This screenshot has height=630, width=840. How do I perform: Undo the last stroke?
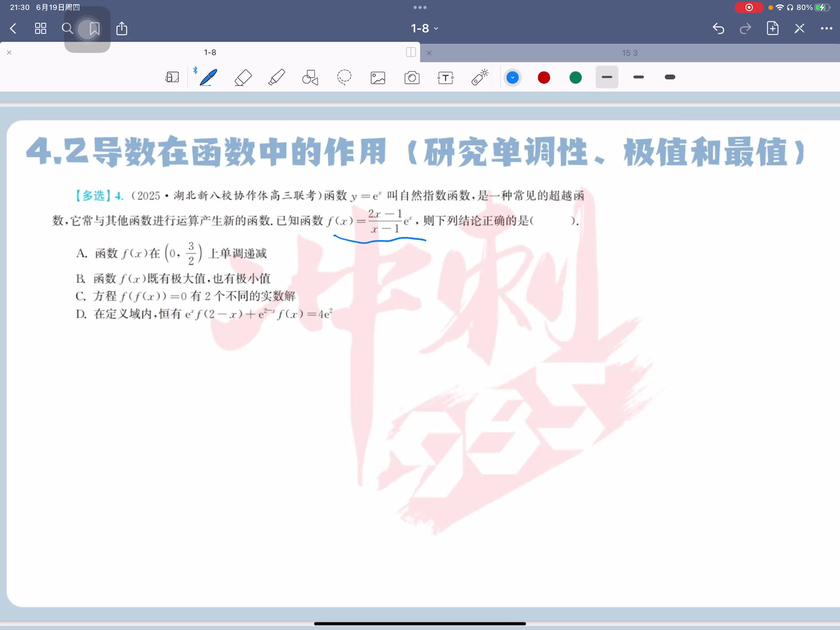(x=718, y=29)
